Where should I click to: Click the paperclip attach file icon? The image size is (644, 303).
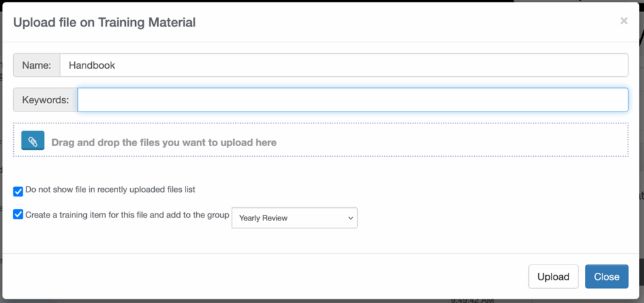(33, 140)
